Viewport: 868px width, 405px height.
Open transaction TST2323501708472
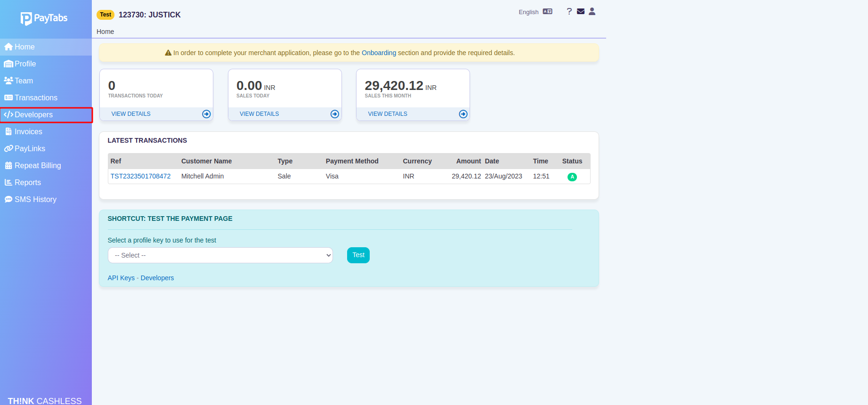140,176
